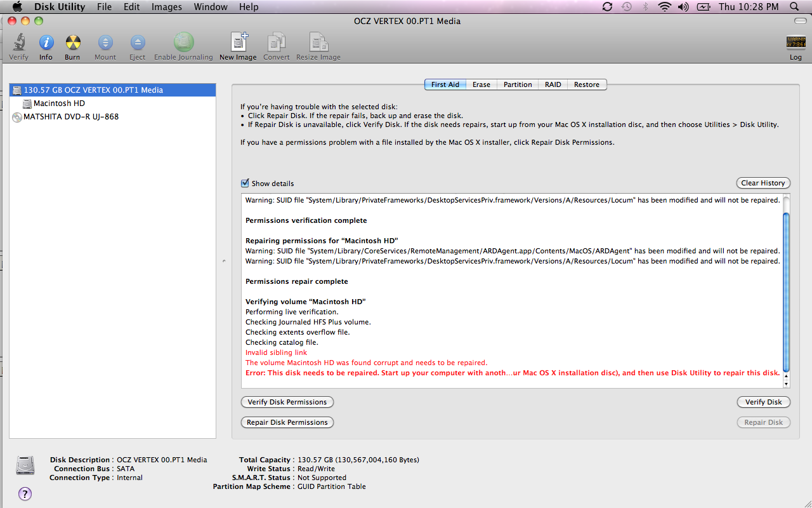Click the Verify Disk Permissions button
The image size is (812, 508).
click(287, 402)
